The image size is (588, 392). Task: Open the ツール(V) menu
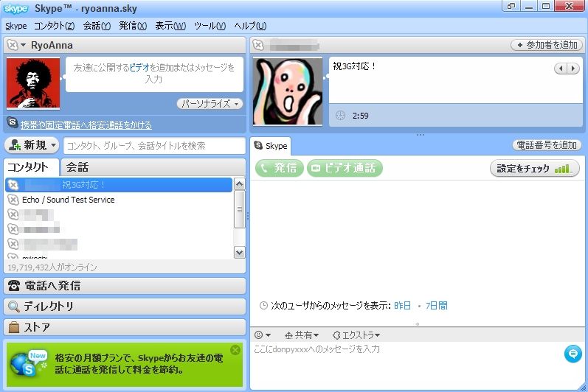pos(210,26)
